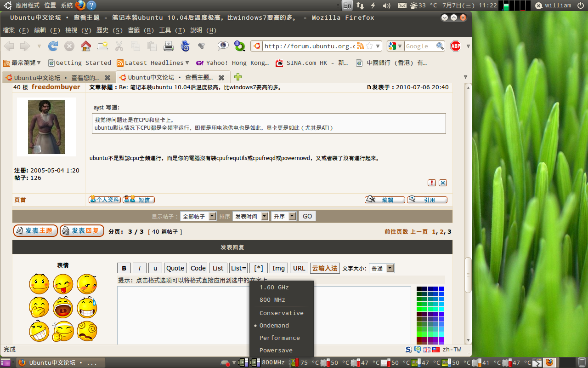Screen dimensions: 588x368
Task: Bookmark page with the star icon
Action: 369,46
